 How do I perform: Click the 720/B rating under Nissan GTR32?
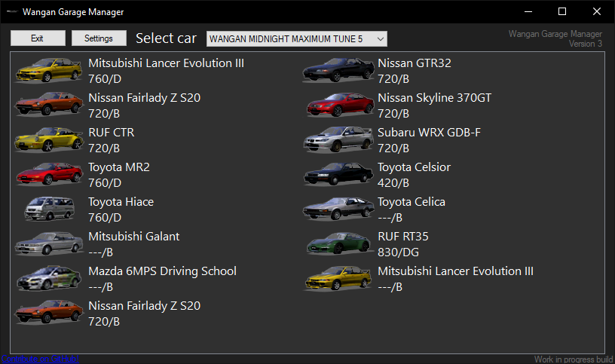(393, 79)
